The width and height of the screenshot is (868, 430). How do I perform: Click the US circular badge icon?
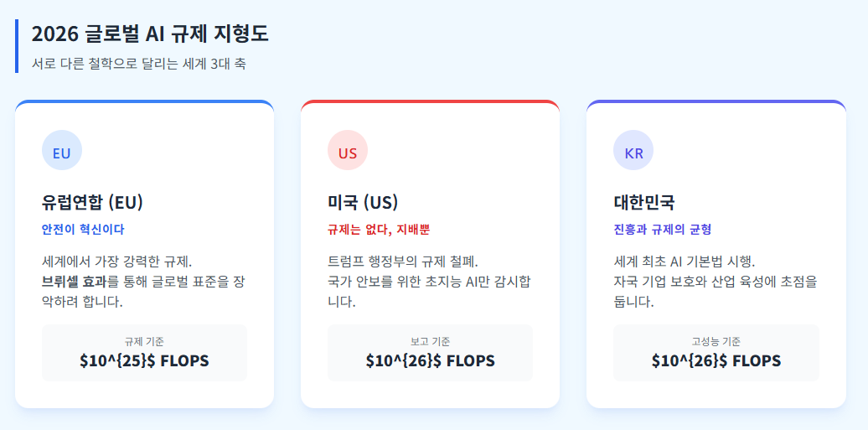tap(348, 150)
